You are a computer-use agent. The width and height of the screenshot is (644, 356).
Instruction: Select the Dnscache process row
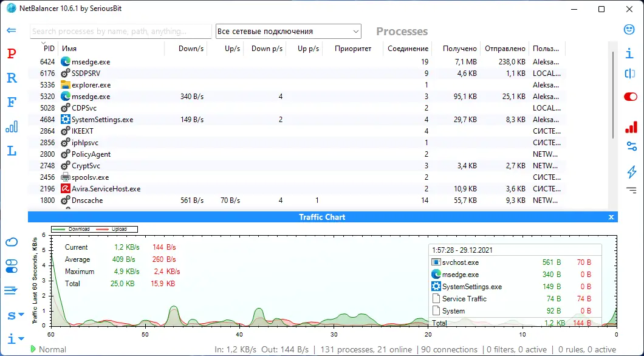click(x=297, y=200)
